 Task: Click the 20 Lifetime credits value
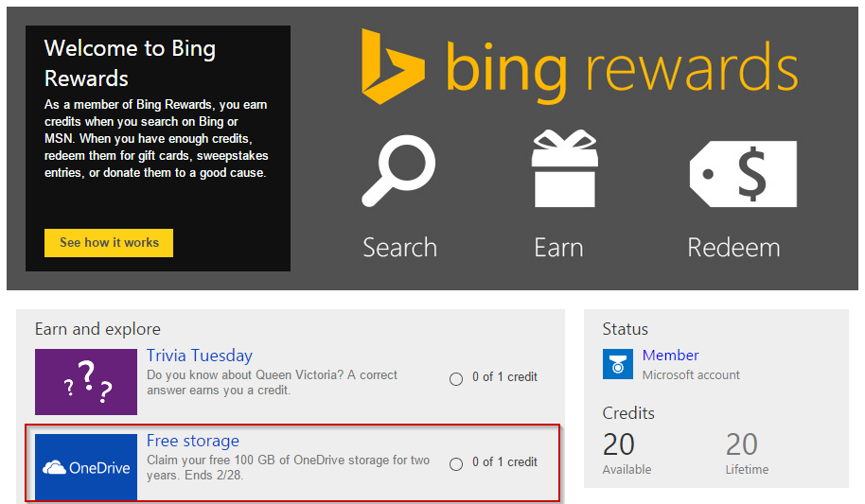[x=741, y=444]
